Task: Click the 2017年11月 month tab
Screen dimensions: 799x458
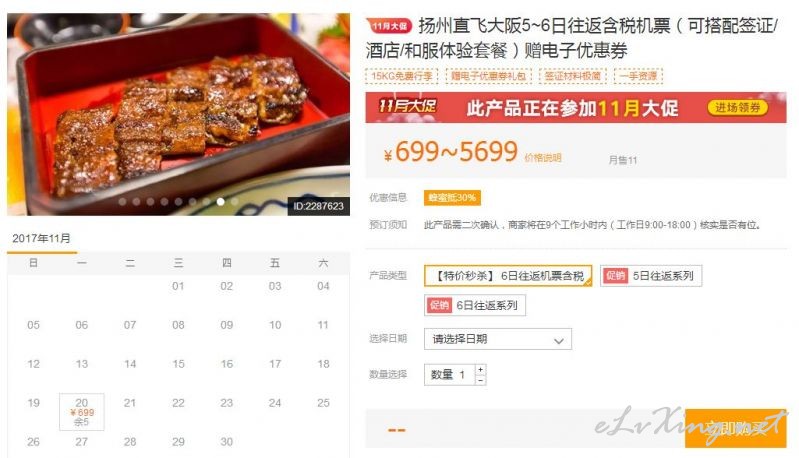Action: [x=42, y=238]
